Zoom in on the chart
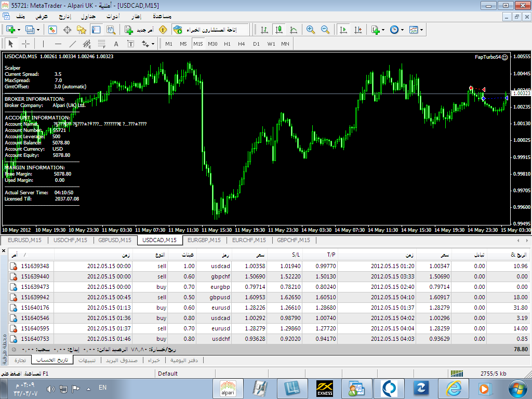532x399 pixels. tap(311, 30)
